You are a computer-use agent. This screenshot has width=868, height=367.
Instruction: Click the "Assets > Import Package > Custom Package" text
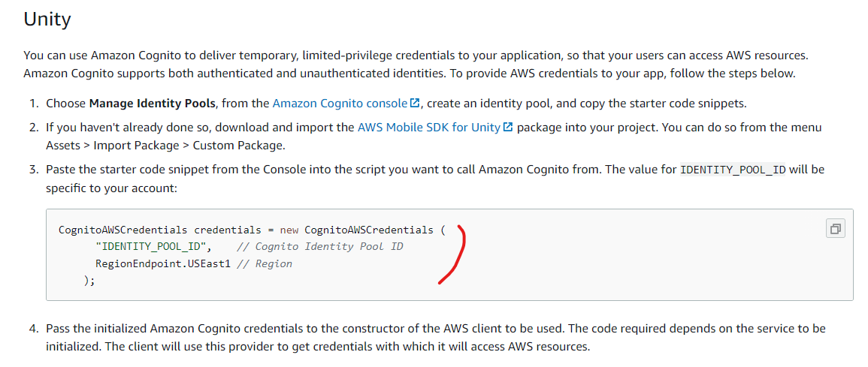tap(165, 145)
